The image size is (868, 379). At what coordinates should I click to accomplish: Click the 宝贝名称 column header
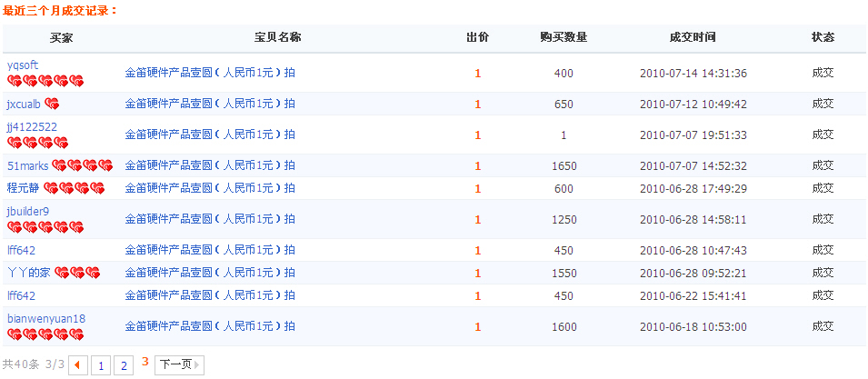278,37
